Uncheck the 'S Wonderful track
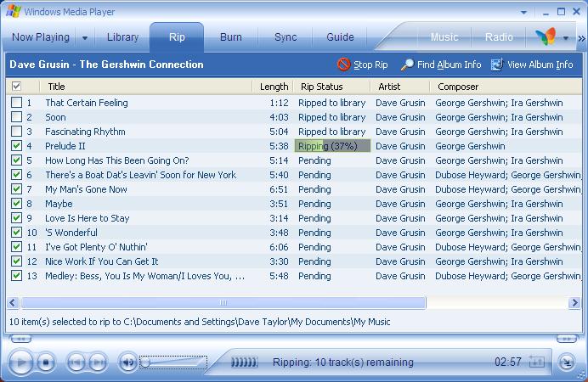Viewport: 588px width, 382px height. pyautogui.click(x=16, y=233)
